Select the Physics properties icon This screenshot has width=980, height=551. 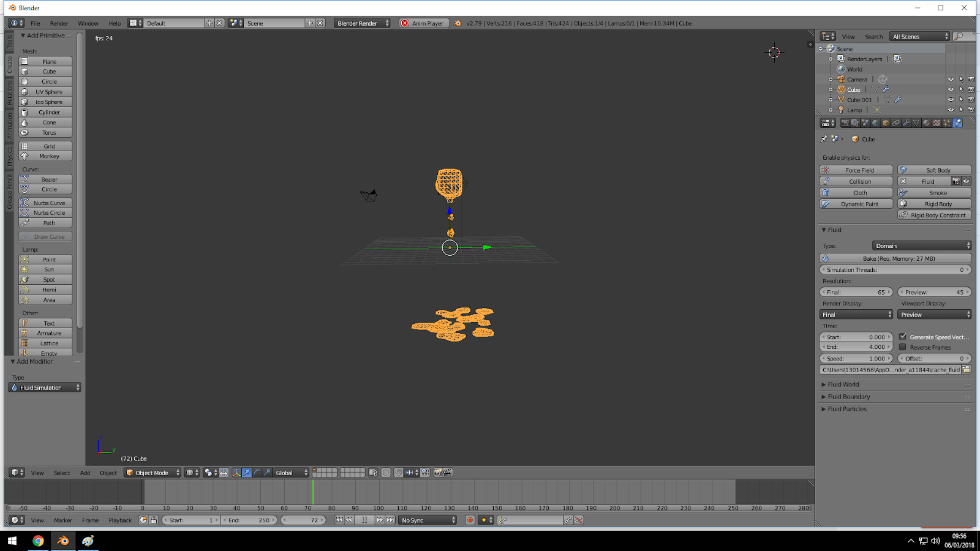click(x=957, y=122)
